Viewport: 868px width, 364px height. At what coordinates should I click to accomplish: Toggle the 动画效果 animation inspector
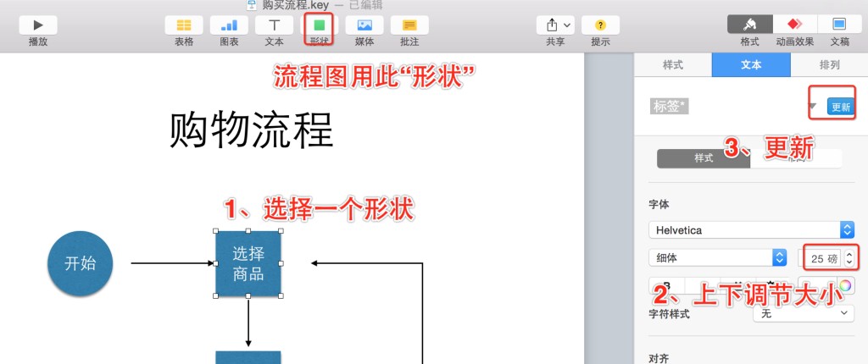[x=794, y=25]
